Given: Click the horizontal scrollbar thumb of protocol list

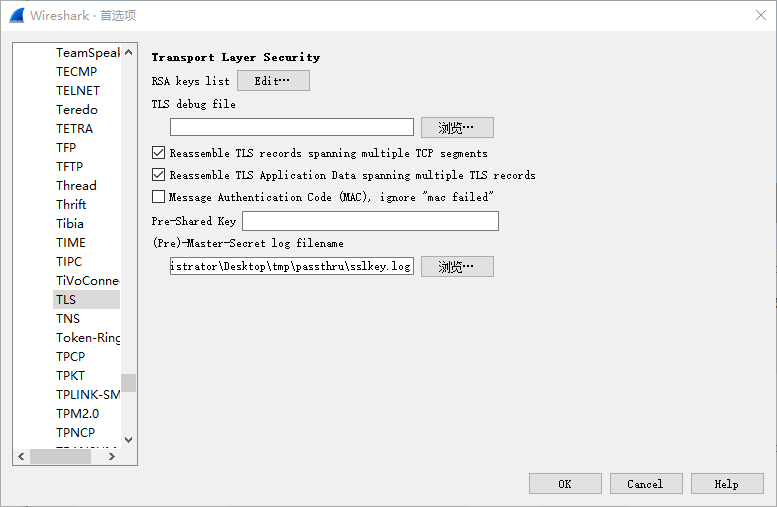Looking at the screenshot, I should pyautogui.click(x=60, y=456).
